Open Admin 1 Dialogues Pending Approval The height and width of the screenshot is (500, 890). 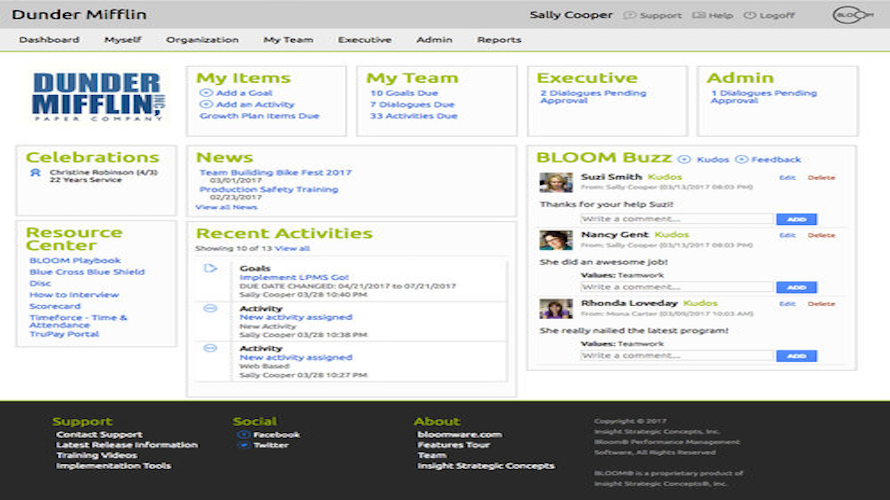click(763, 96)
